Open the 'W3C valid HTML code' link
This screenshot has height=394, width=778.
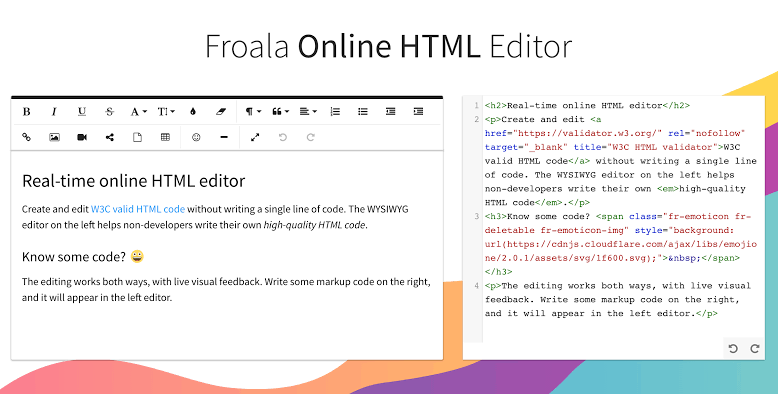pyautogui.click(x=138, y=209)
